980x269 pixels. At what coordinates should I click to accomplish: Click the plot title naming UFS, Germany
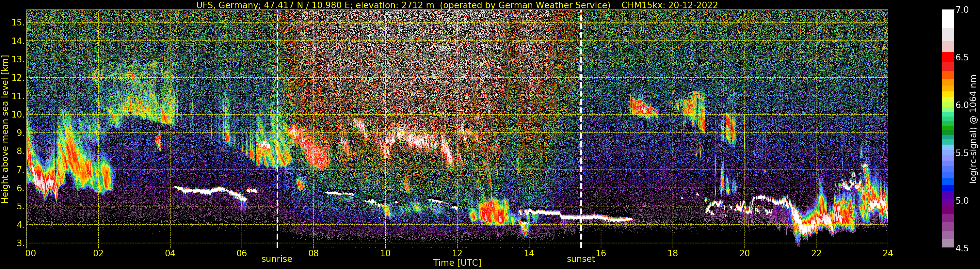coord(403,5)
